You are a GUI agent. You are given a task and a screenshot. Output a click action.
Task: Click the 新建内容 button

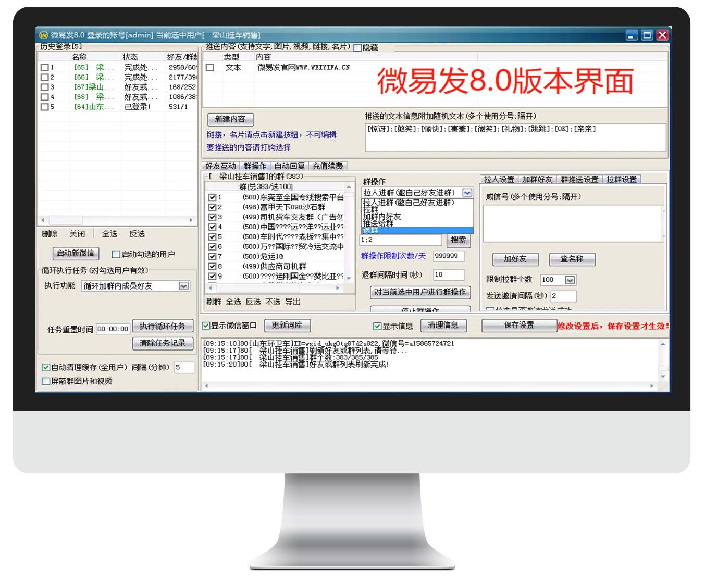click(230, 119)
